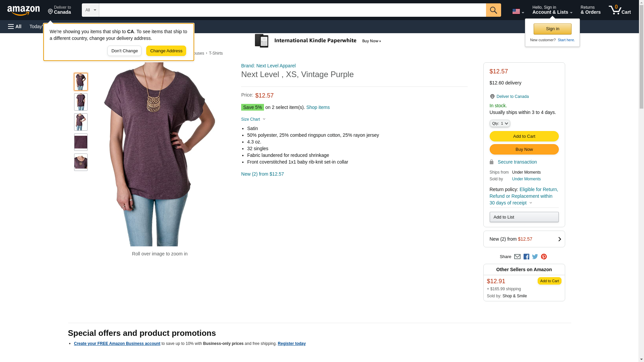Click the Amazon logo
Screen dimensions: 644x362
point(23,10)
